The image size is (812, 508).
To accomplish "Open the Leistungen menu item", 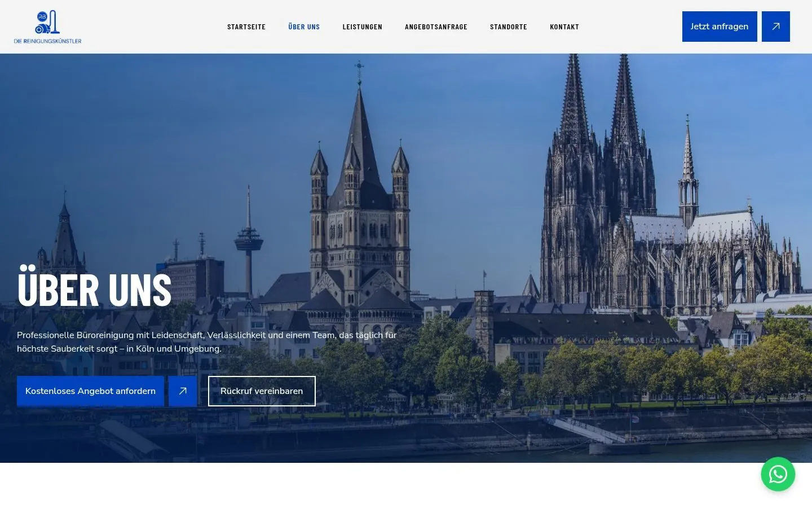I will click(x=363, y=27).
